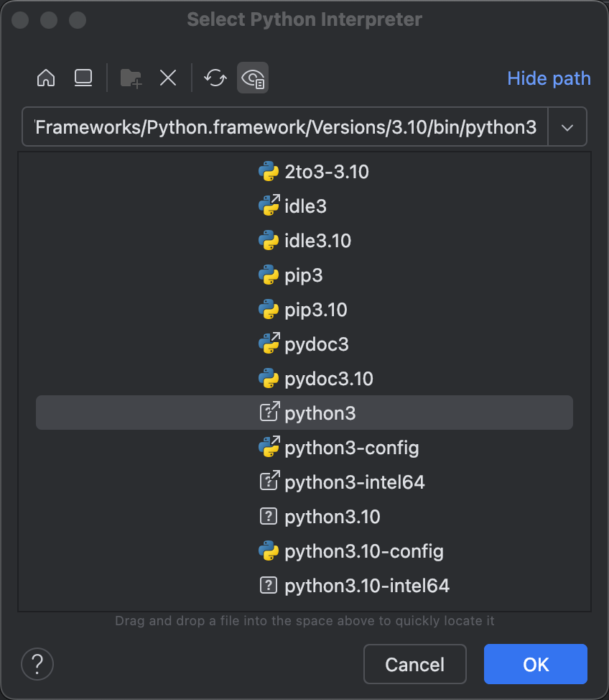Open the path history dropdown arrow
Screen dimensions: 609x700
[x=567, y=128]
